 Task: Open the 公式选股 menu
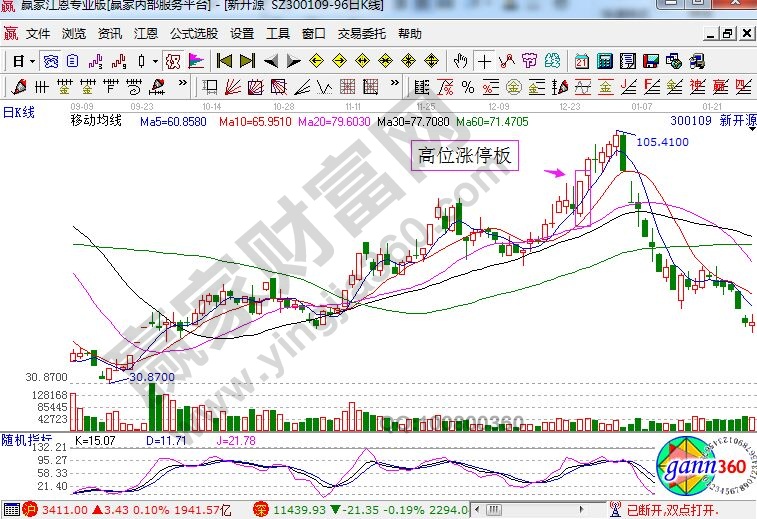194,33
